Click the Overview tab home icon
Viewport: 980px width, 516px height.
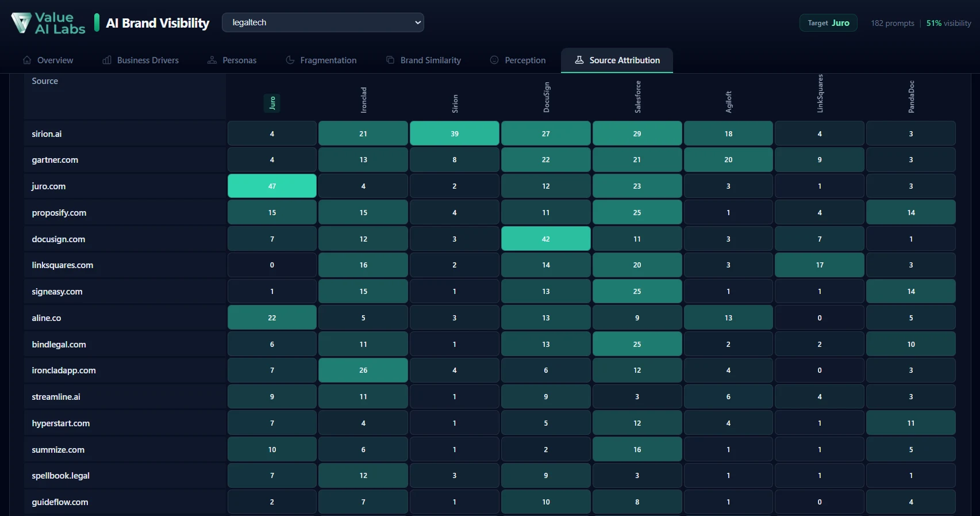tap(27, 60)
